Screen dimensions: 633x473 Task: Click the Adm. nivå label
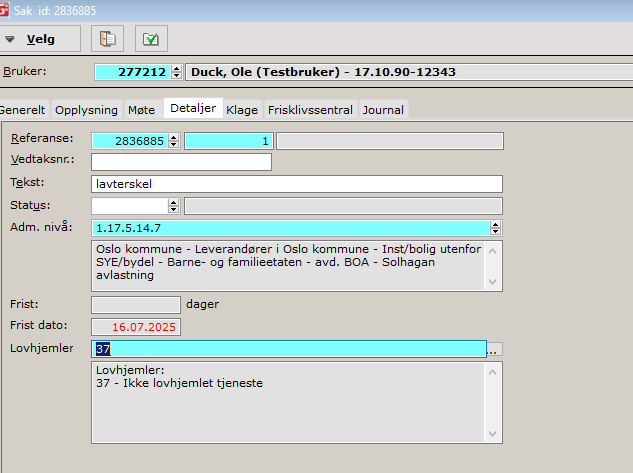[41, 227]
